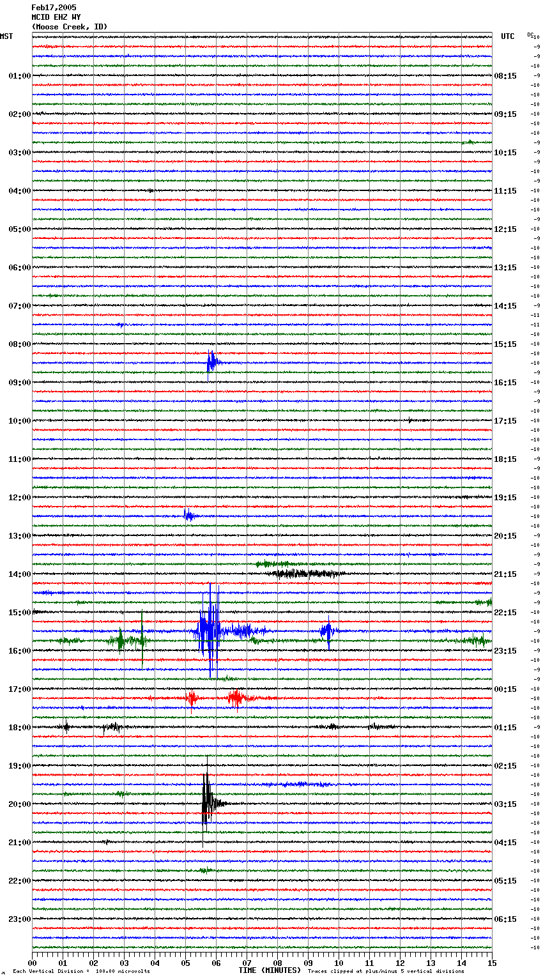
Task: Click the DC column header
Action: click(x=530, y=34)
